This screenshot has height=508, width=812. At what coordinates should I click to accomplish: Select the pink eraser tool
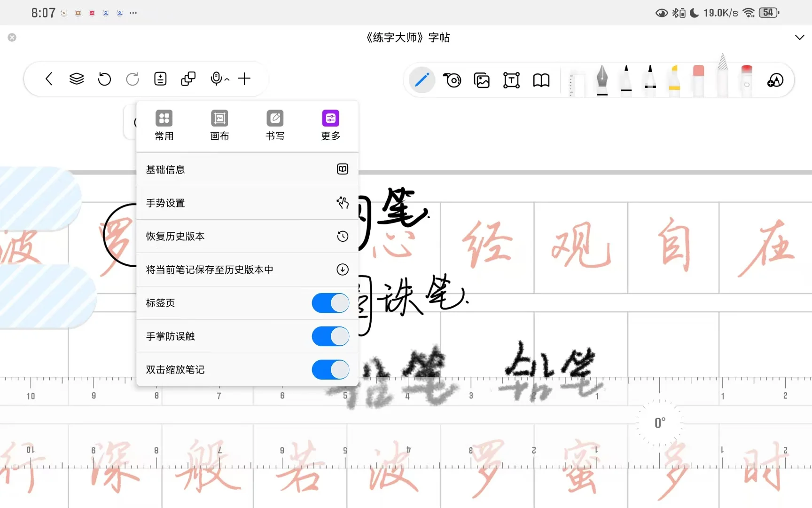tap(698, 80)
